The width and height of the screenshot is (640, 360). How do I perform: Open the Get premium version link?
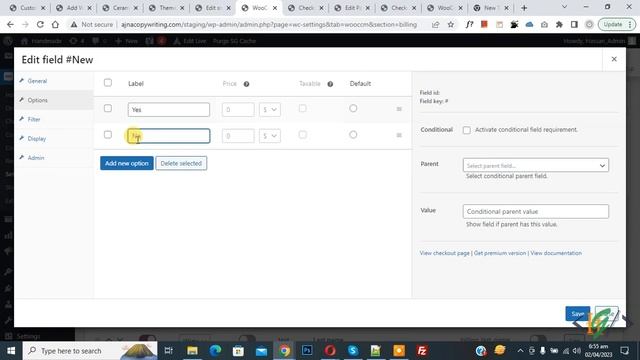click(500, 253)
